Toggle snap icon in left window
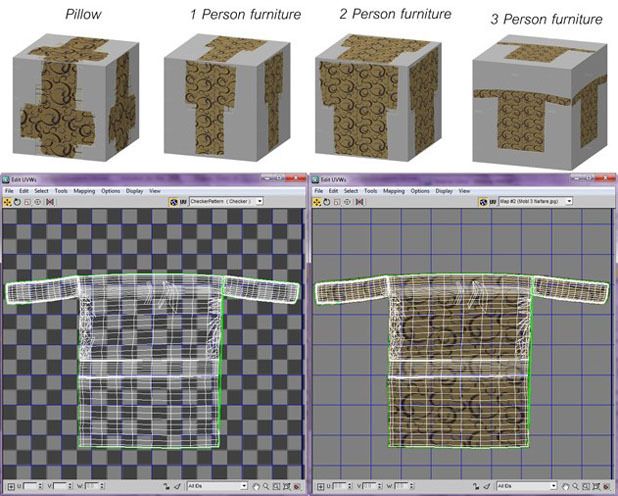 [297, 487]
